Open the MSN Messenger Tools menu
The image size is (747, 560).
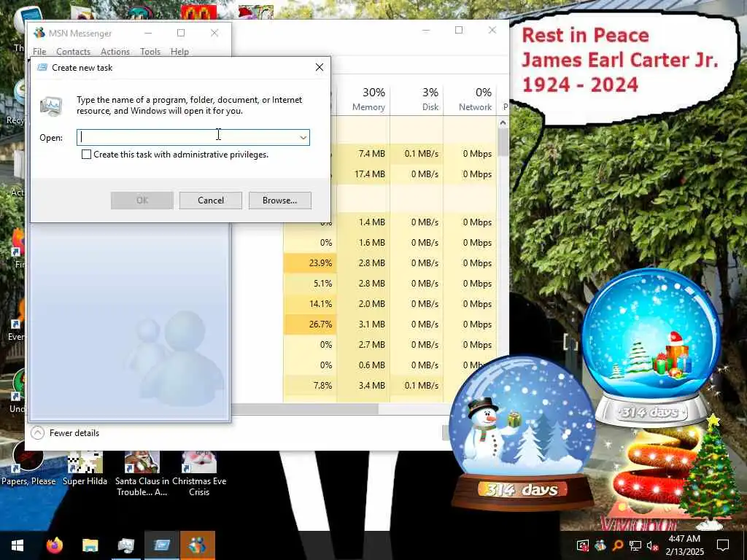point(150,52)
